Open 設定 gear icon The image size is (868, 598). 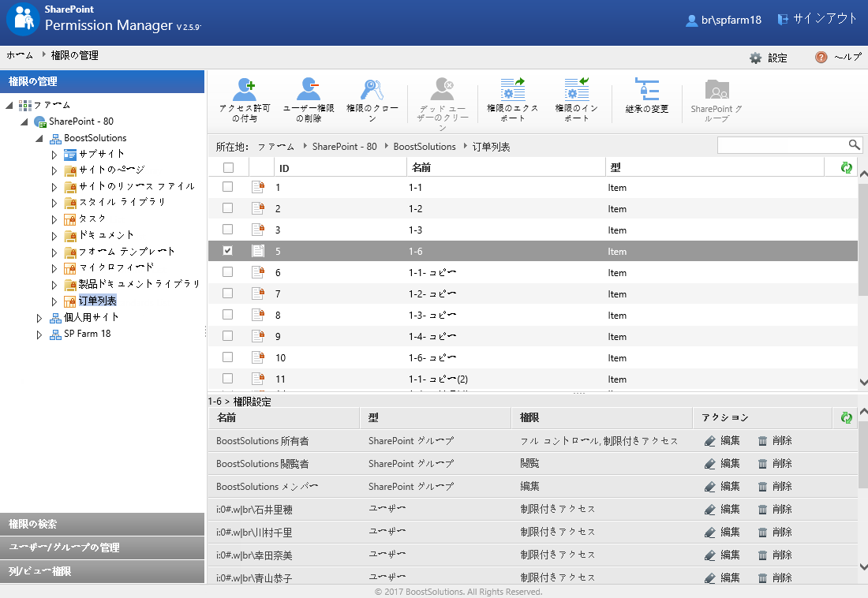[756, 58]
